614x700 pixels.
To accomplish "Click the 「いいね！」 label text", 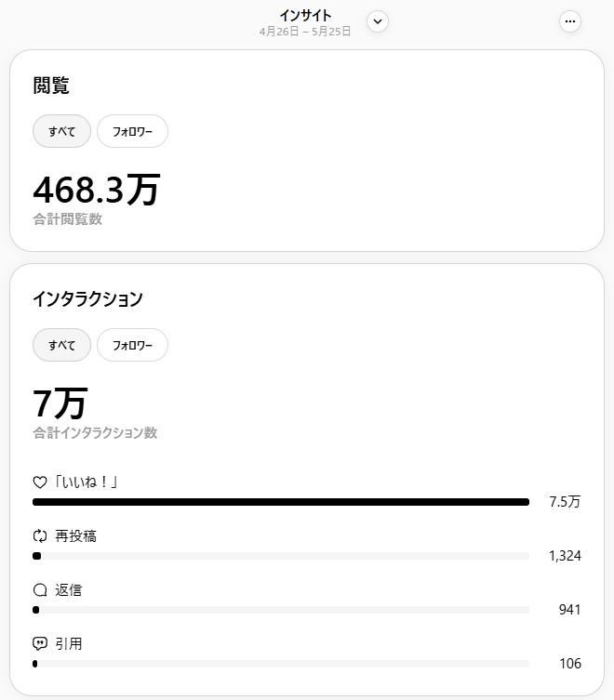I will (90, 482).
